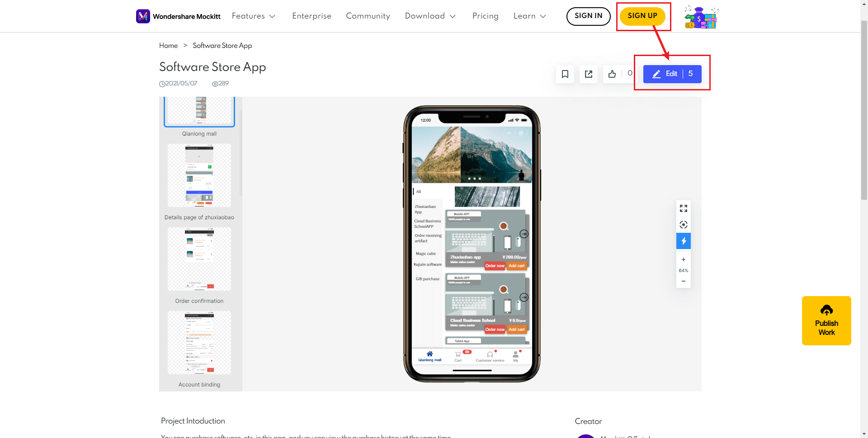Click Order now on Zhuxiaobao app
The height and width of the screenshot is (438, 868).
pyautogui.click(x=495, y=266)
